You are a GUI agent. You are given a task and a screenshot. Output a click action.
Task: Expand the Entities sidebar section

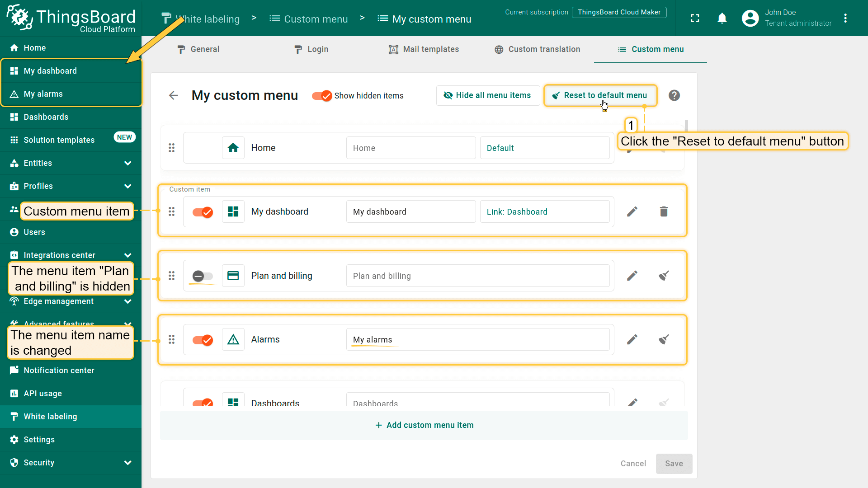point(127,163)
